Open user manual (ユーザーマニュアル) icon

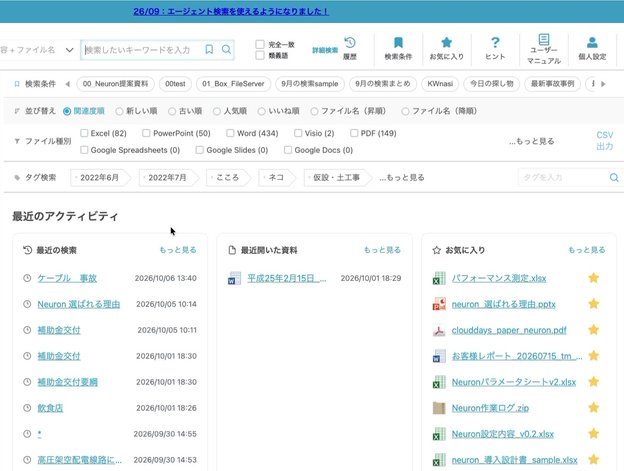click(544, 39)
